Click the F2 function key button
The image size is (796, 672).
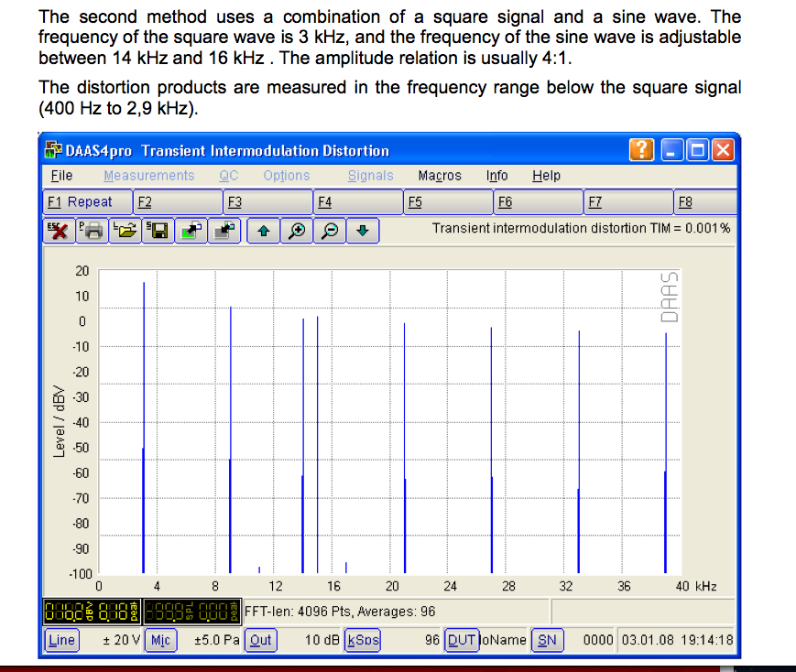click(x=179, y=202)
